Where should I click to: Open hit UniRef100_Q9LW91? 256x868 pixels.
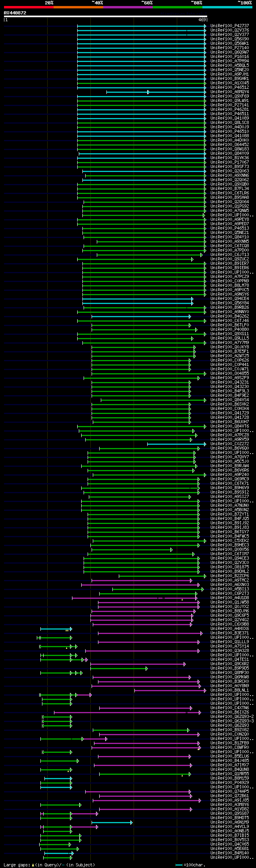pyautogui.click(x=230, y=100)
